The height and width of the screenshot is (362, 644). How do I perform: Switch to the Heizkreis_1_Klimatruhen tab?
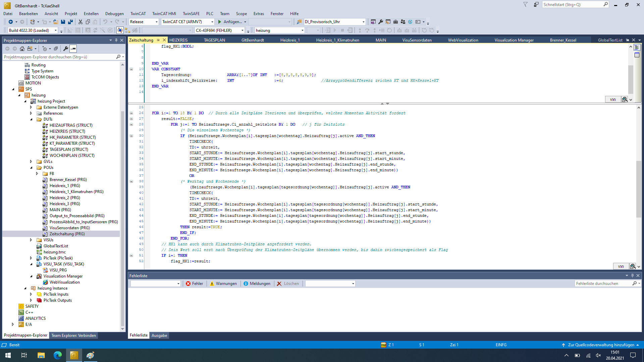tap(337, 40)
